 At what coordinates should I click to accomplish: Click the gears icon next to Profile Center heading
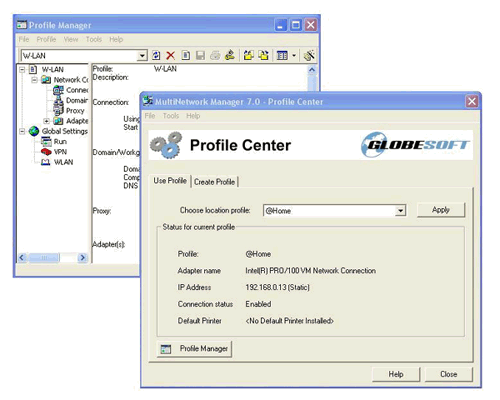pos(166,145)
